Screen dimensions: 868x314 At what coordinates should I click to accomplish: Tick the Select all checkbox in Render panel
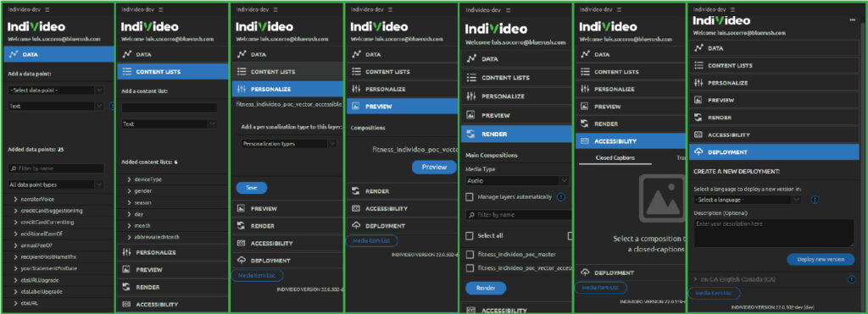[x=470, y=235]
